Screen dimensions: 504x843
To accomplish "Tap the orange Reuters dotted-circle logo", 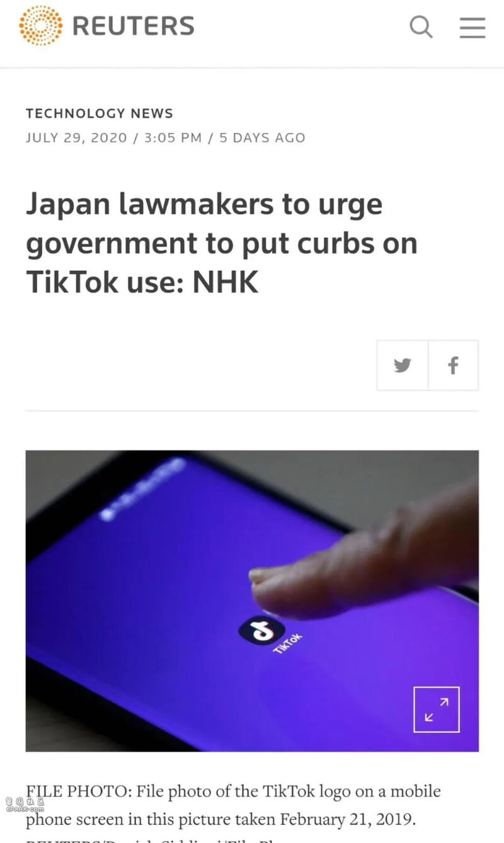I will [x=41, y=26].
